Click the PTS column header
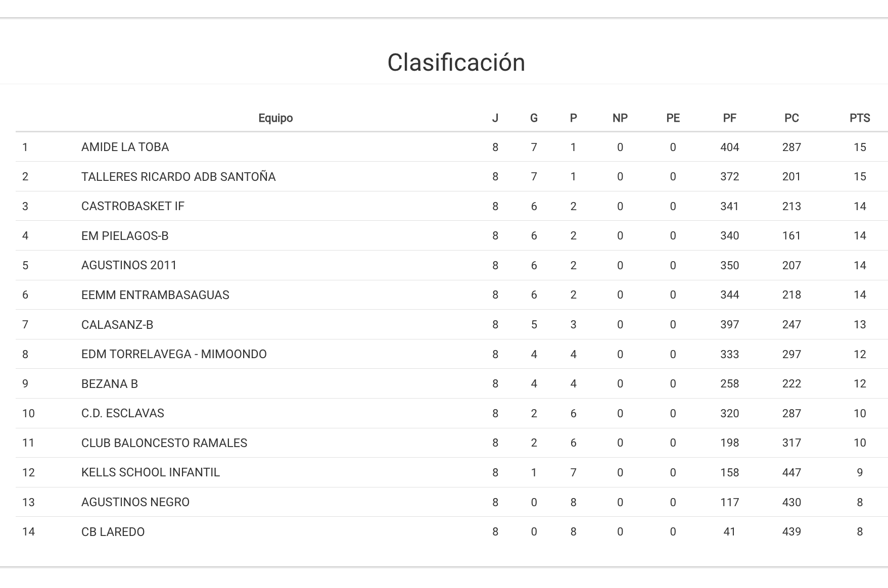The width and height of the screenshot is (888, 588). (859, 118)
